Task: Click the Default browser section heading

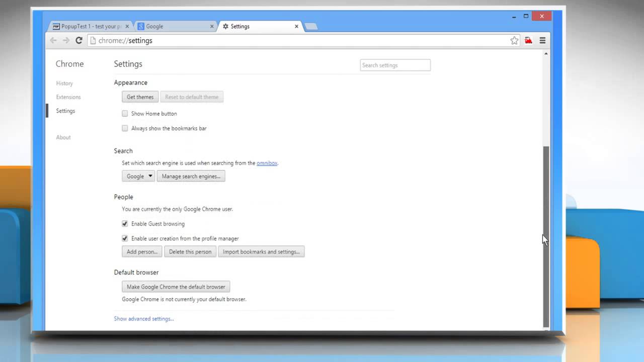Action: pyautogui.click(x=136, y=273)
